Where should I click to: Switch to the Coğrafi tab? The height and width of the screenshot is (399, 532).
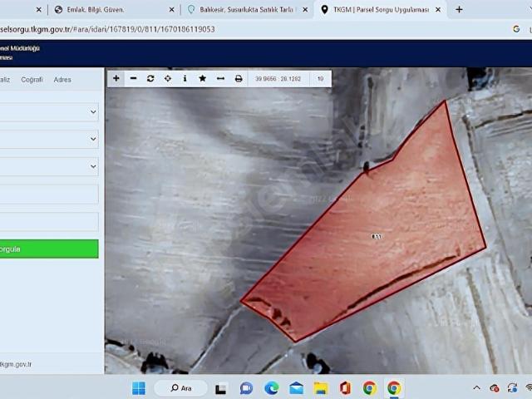point(32,80)
